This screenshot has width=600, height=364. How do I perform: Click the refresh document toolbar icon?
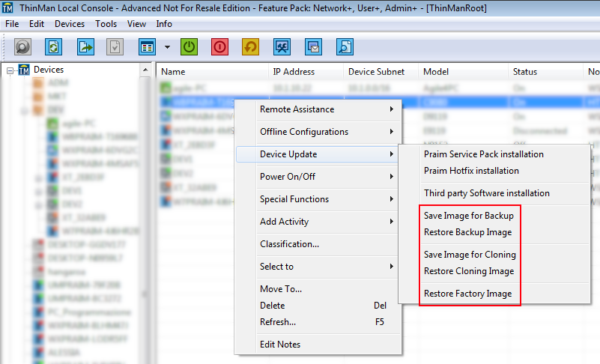[x=54, y=47]
